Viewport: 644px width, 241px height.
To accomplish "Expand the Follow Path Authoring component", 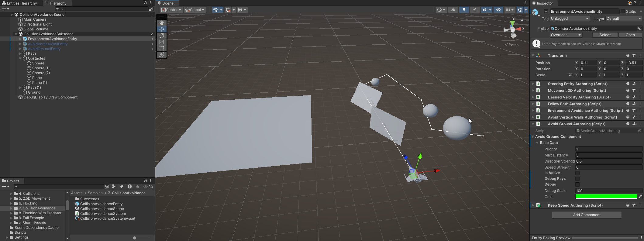I will pos(533,104).
